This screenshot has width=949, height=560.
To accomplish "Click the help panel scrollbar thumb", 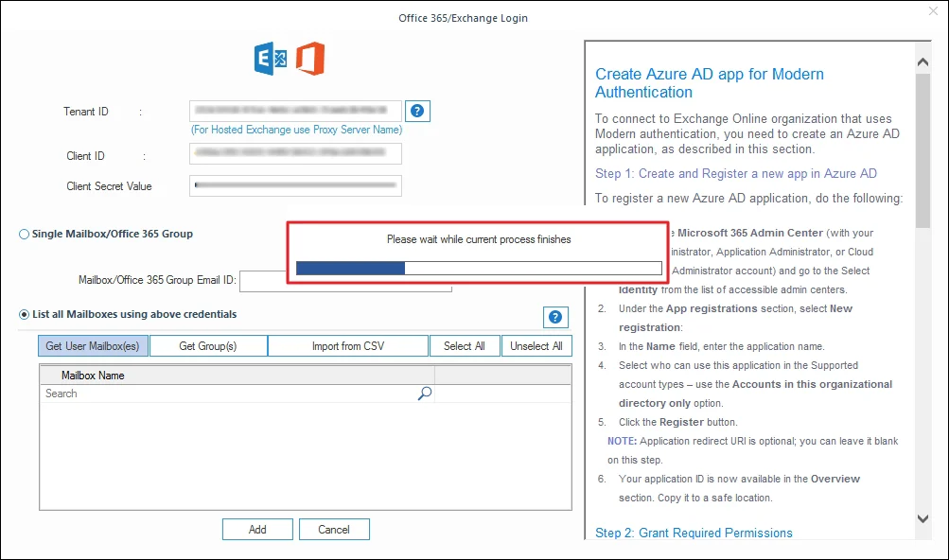I will [923, 150].
